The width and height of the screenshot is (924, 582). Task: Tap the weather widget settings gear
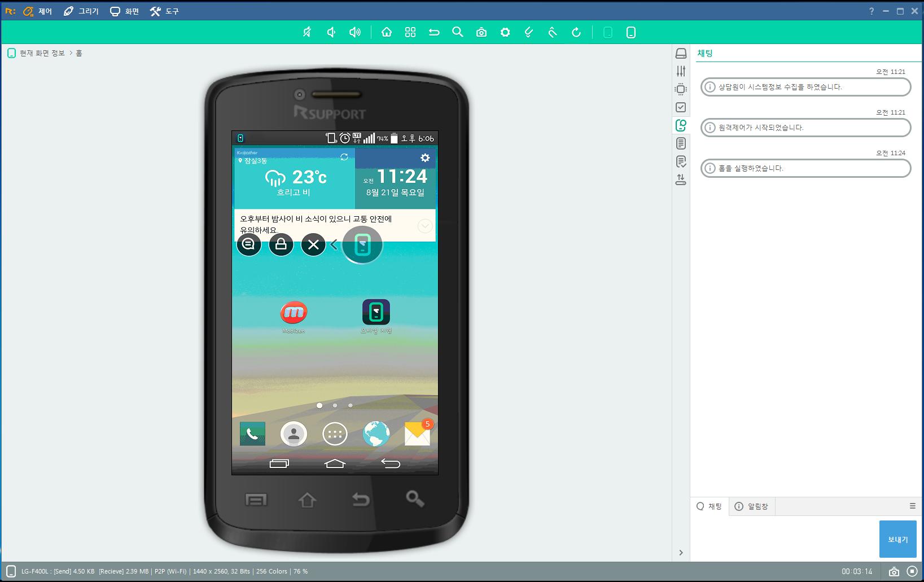point(425,158)
